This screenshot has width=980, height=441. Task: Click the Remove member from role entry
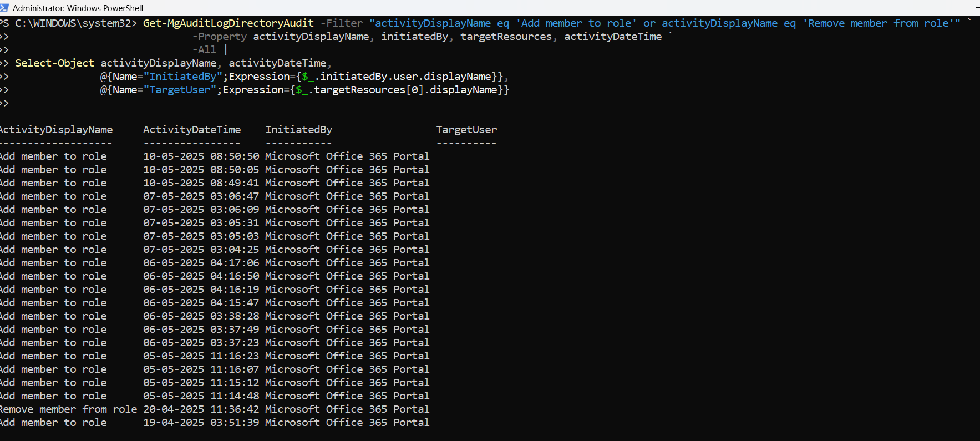68,409
